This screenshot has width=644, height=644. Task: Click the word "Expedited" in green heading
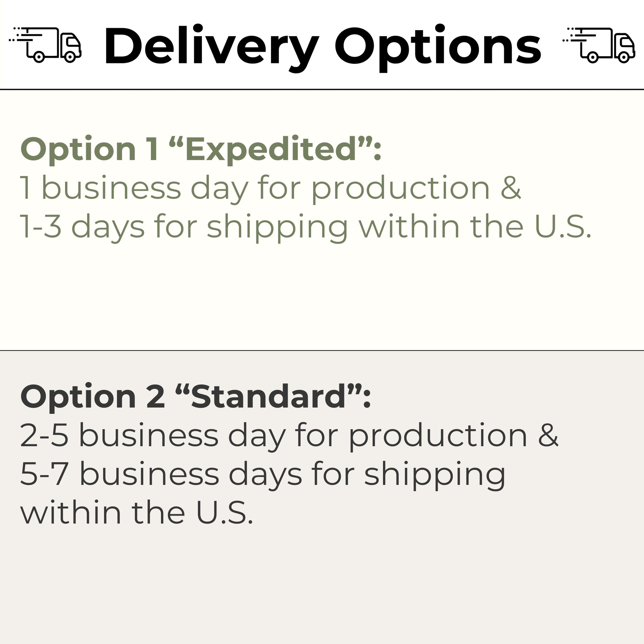(x=270, y=149)
